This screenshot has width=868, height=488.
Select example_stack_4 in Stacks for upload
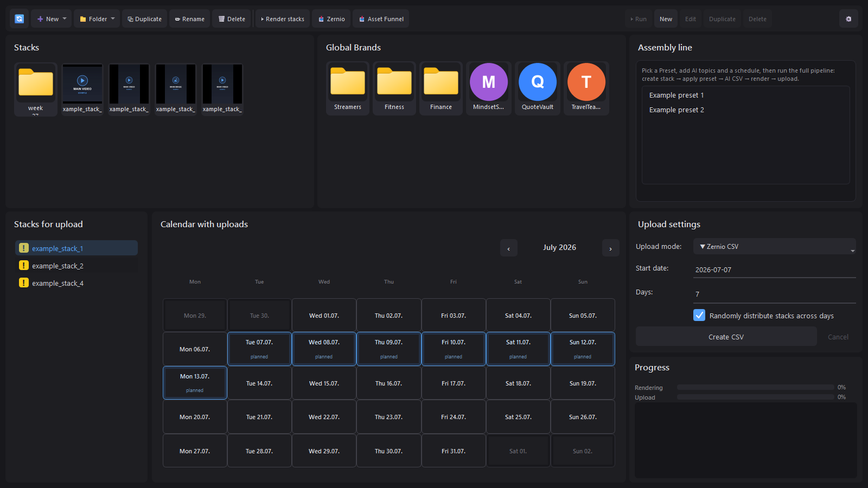coord(76,282)
